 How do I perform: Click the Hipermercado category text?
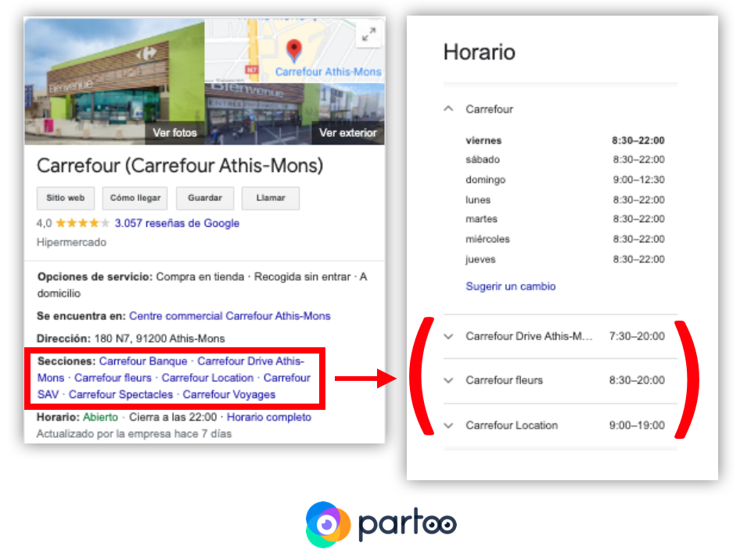tap(71, 242)
